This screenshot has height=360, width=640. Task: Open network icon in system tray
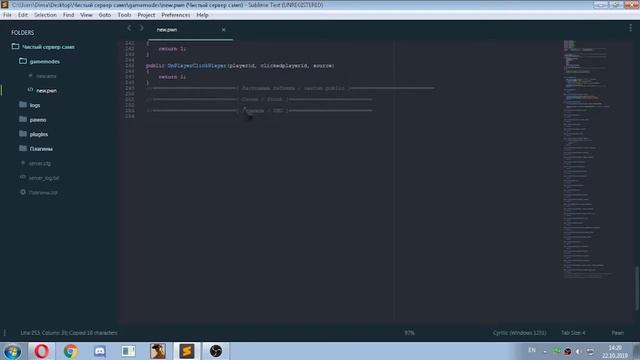pos(590,351)
